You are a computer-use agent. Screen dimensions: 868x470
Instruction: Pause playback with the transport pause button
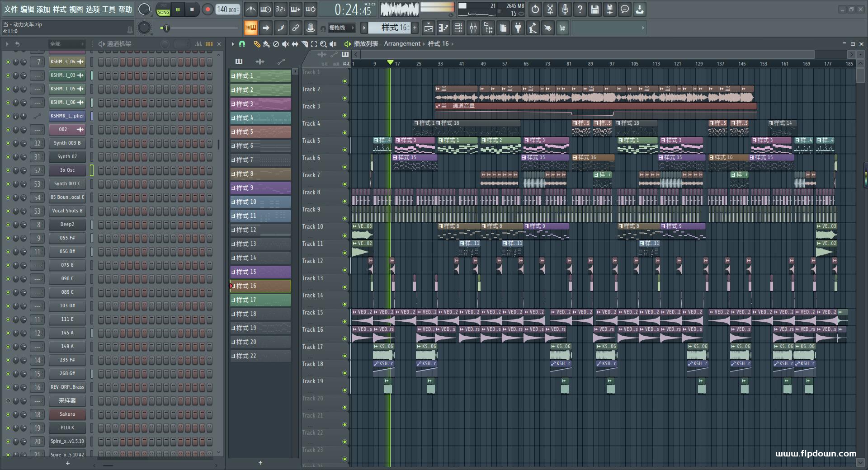tap(178, 9)
